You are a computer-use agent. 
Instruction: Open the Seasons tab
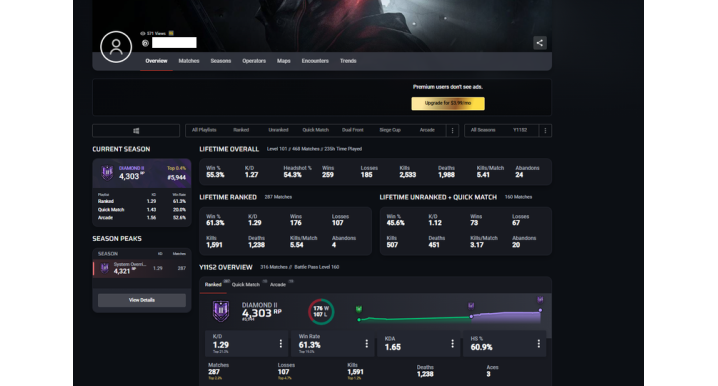tap(221, 61)
